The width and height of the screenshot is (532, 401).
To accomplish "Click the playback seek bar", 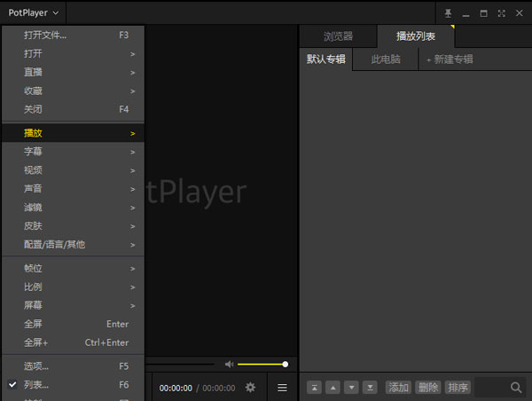I will 180,365.
